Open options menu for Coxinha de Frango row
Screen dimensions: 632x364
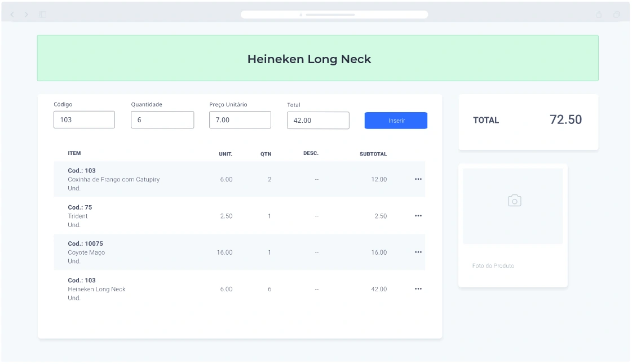click(x=418, y=179)
